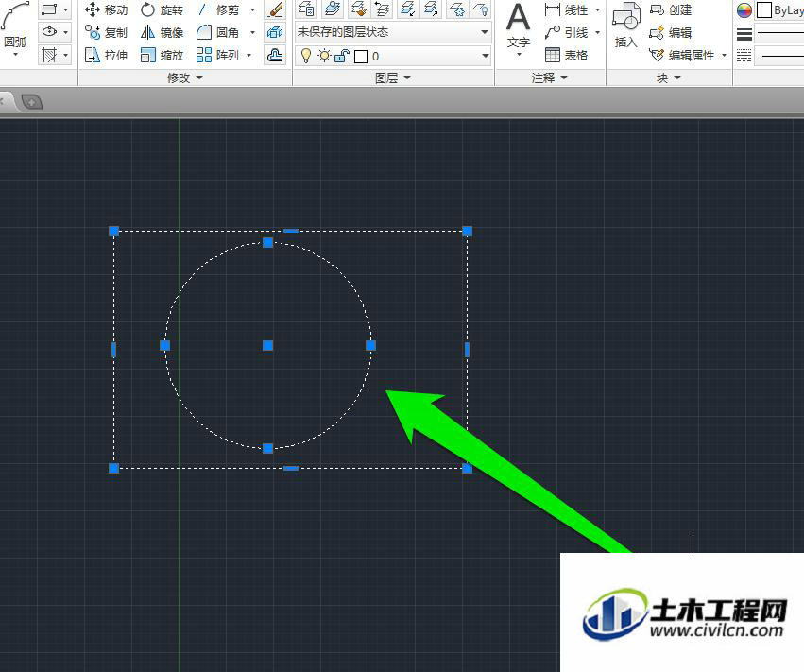Open the Layer Properties manager icon
This screenshot has width=804, height=672.
pos(307,9)
